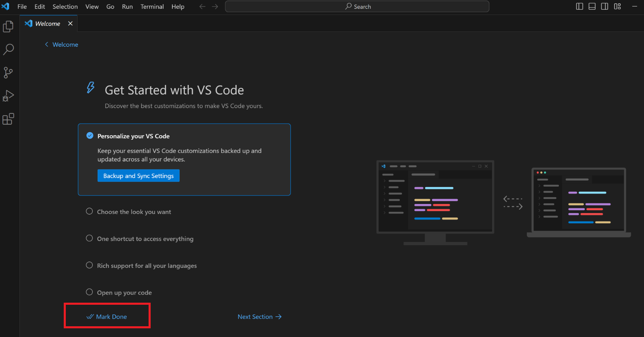Return to Welcome via breadcrumb link
The height and width of the screenshot is (337, 644).
[x=61, y=45]
